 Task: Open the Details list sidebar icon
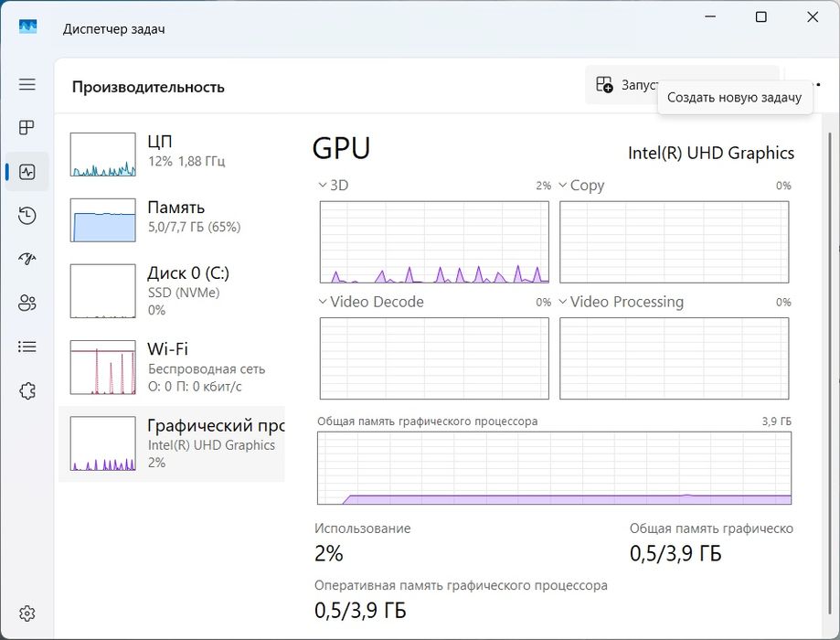[27, 347]
